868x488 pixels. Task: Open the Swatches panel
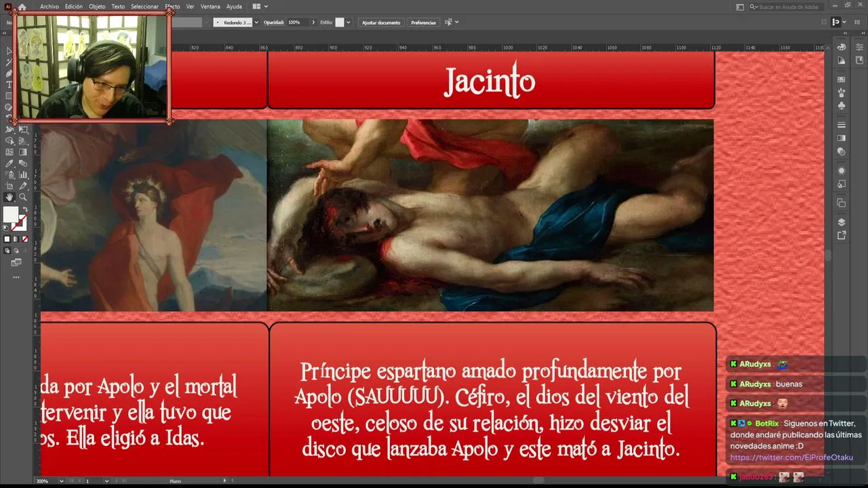coord(842,79)
